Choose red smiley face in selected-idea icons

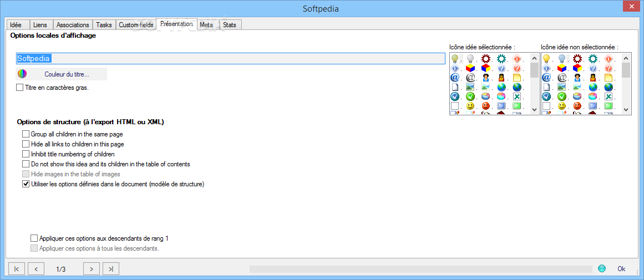click(x=485, y=106)
